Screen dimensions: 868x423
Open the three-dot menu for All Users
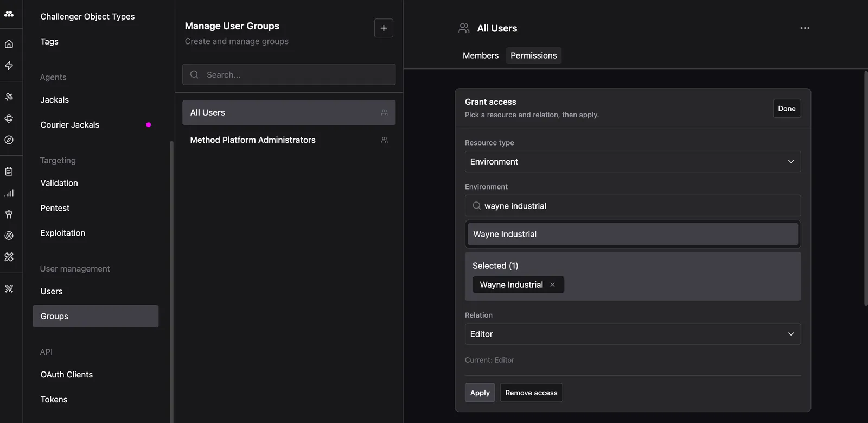805,28
